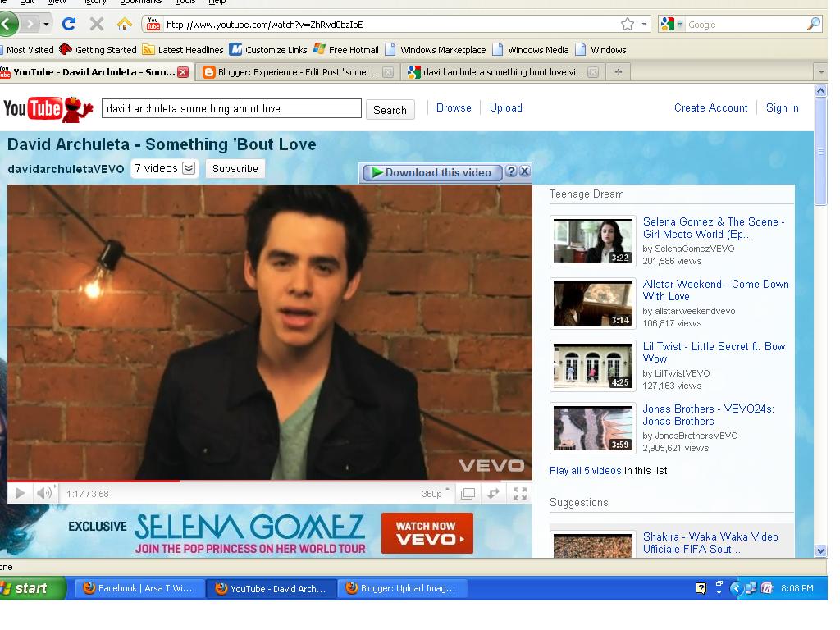Go back with the browser back arrow
The image size is (840, 630).
coord(7,24)
